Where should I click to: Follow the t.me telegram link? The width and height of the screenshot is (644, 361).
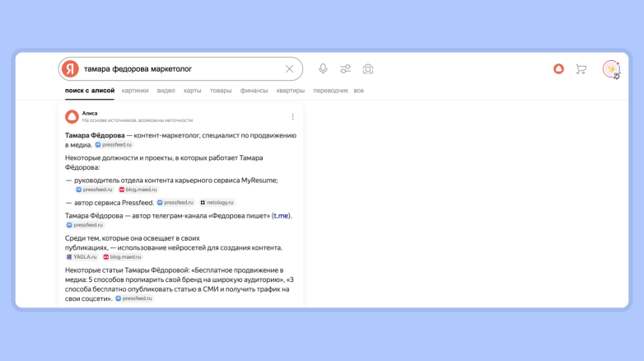(x=281, y=216)
